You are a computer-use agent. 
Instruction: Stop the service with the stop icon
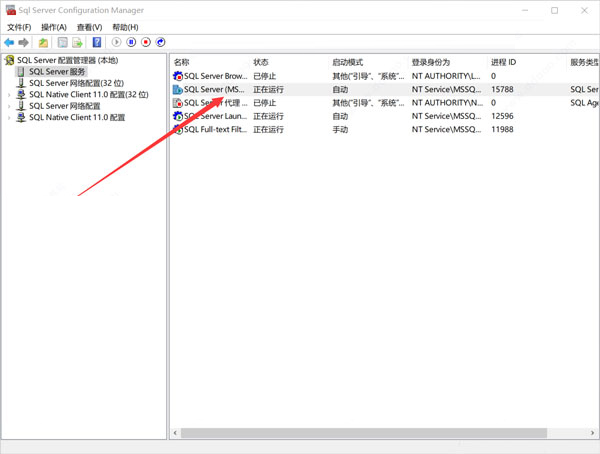(x=146, y=42)
